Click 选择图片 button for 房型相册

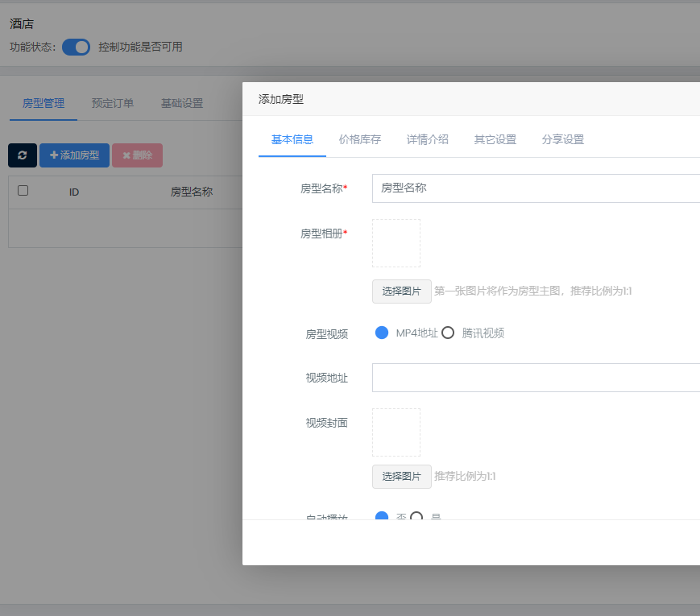click(x=402, y=291)
